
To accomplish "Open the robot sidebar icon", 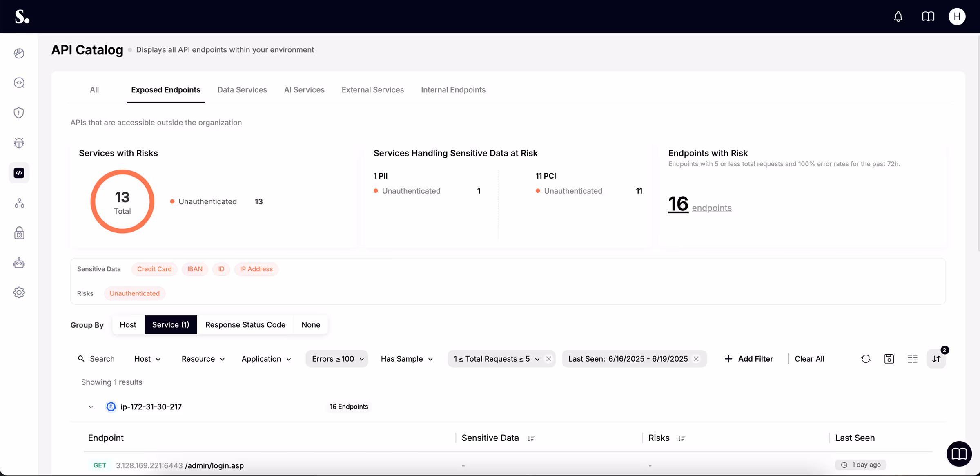I will (x=19, y=263).
